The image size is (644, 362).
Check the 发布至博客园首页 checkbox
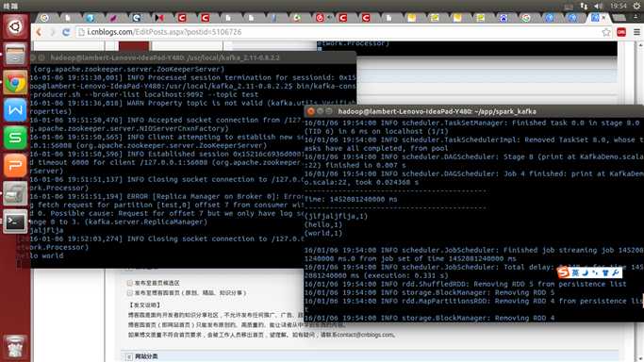click(130, 293)
